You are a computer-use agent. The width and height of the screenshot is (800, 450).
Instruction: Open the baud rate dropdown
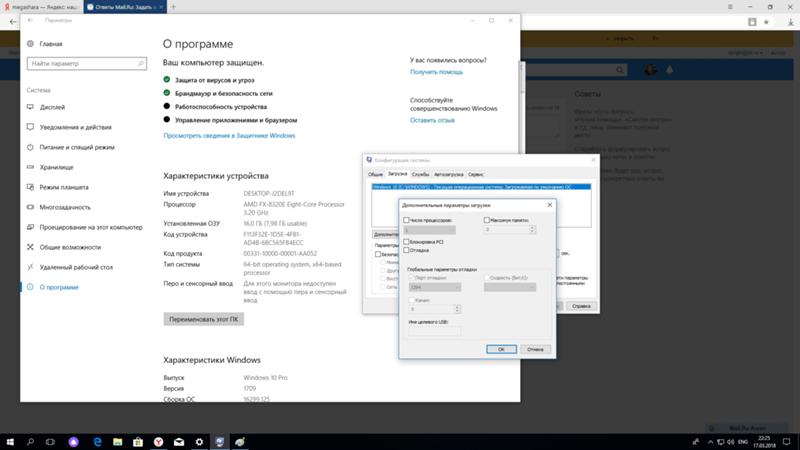[510, 287]
